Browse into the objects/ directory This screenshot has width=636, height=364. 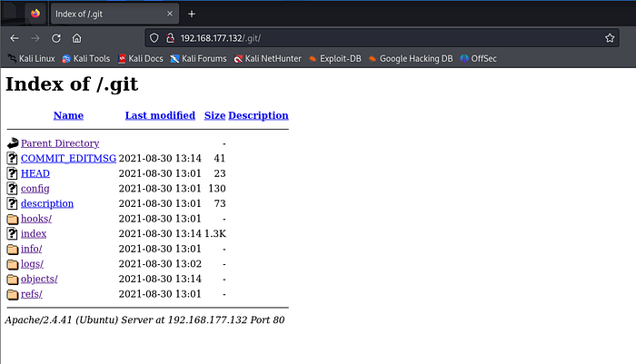(39, 279)
